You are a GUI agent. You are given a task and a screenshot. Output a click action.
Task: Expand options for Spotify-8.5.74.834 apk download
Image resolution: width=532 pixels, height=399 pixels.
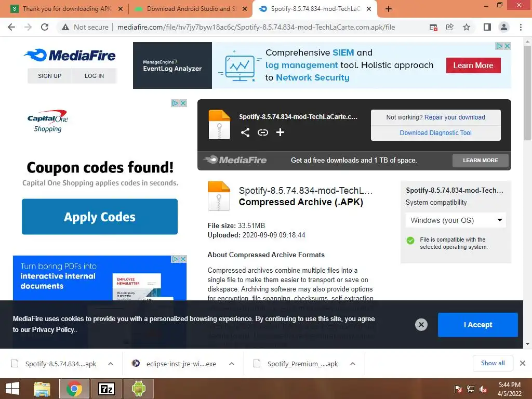pos(111,364)
